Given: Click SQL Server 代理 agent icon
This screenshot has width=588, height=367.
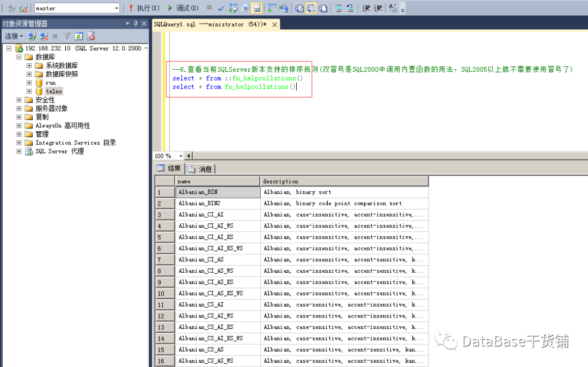Looking at the screenshot, I should tap(29, 151).
